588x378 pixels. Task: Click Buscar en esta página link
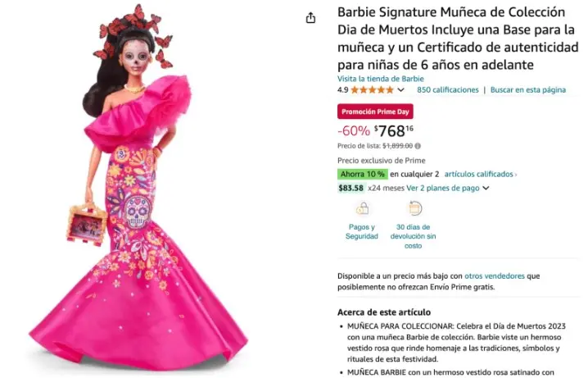[528, 89]
